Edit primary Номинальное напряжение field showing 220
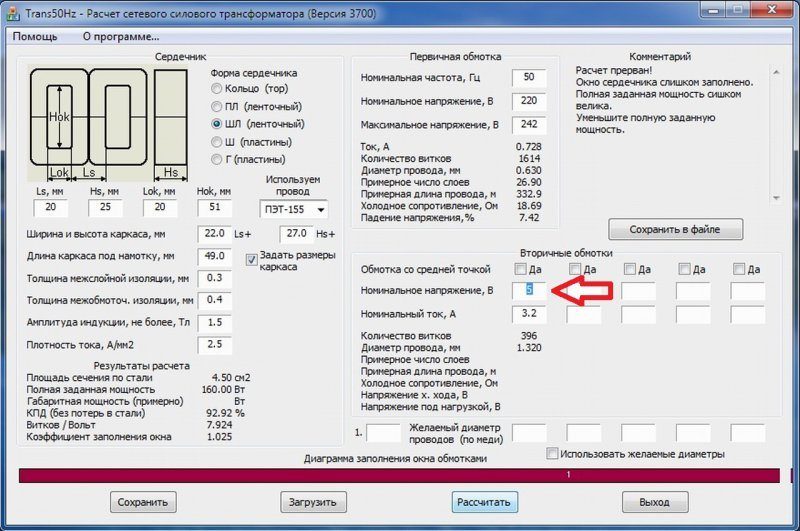 pos(529,101)
